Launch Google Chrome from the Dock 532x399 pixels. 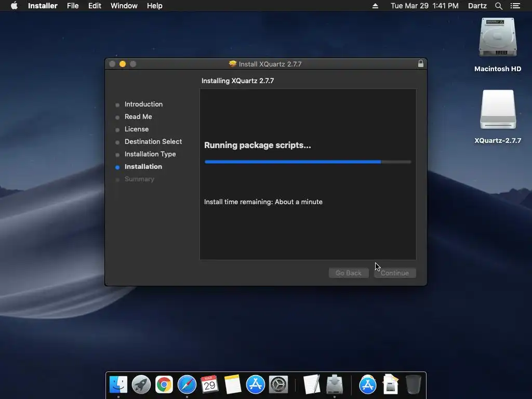(x=164, y=385)
